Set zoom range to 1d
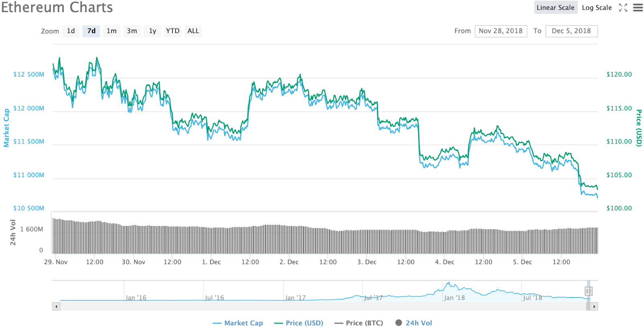 71,31
